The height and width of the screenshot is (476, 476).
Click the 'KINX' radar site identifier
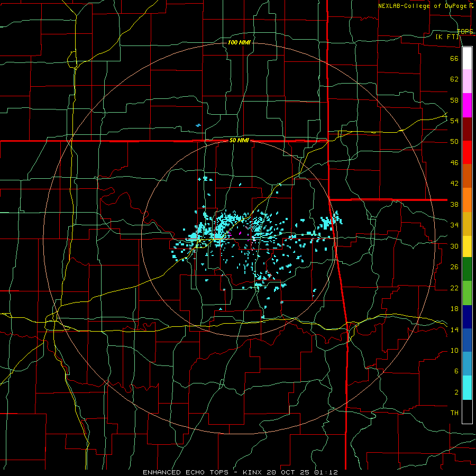(253, 472)
